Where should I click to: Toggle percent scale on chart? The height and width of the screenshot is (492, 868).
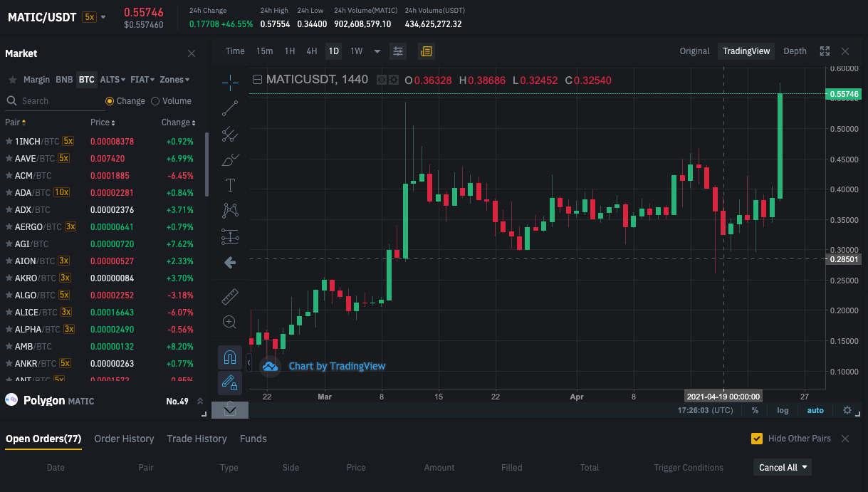point(755,410)
